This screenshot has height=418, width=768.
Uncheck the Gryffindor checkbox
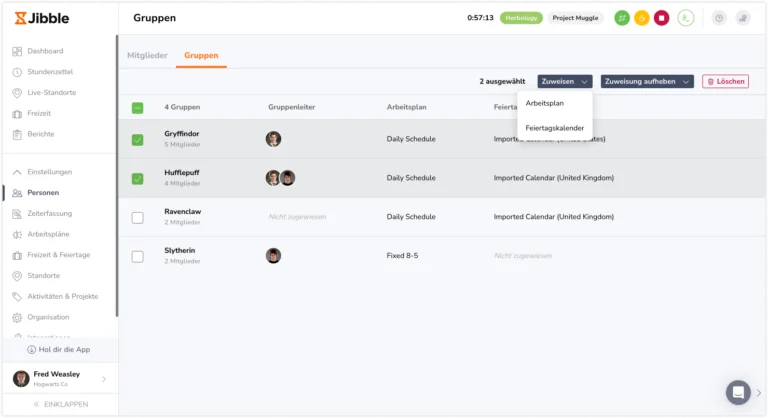pyautogui.click(x=138, y=140)
